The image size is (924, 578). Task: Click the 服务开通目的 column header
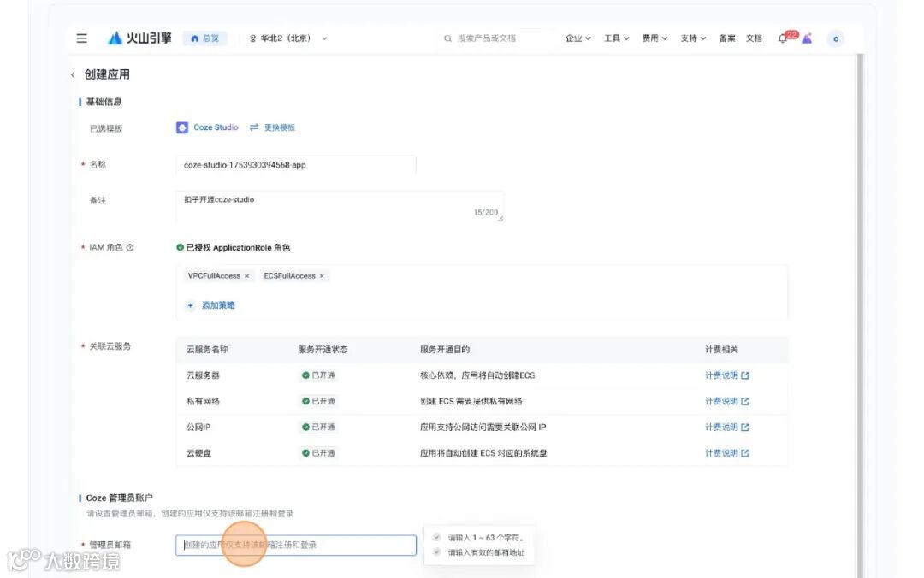click(444, 350)
